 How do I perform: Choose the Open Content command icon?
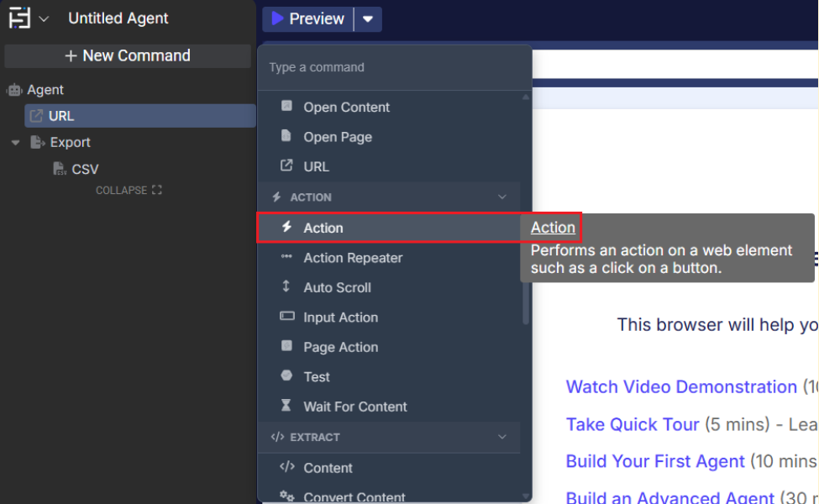coord(287,107)
